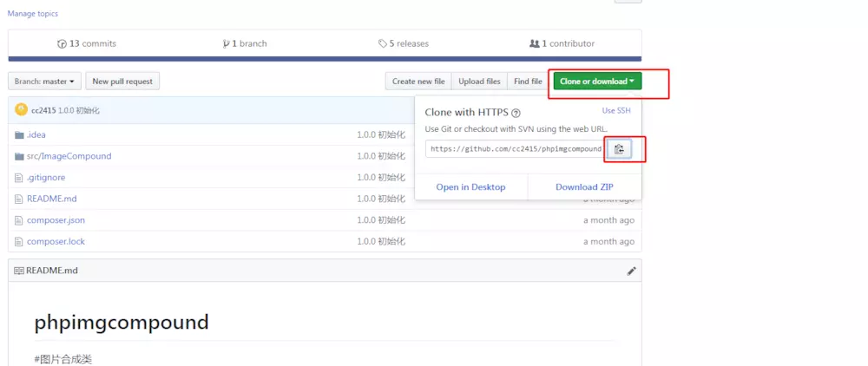868x366 pixels.
Task: Open the .idea folder link
Action: click(36, 135)
